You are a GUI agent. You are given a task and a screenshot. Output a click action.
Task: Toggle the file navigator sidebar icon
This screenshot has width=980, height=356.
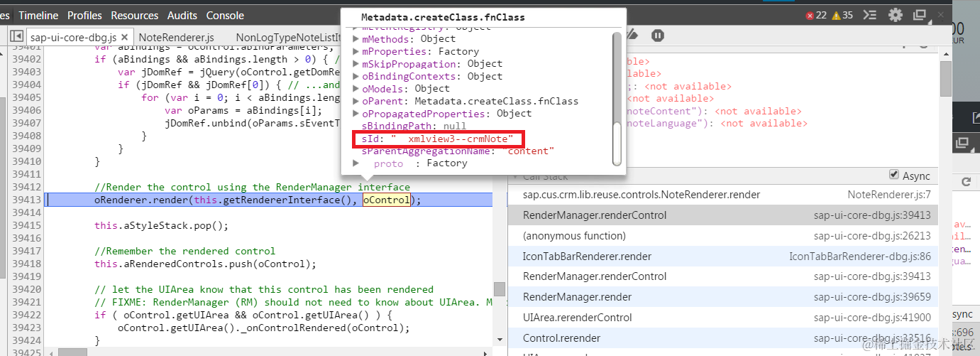pos(16,37)
